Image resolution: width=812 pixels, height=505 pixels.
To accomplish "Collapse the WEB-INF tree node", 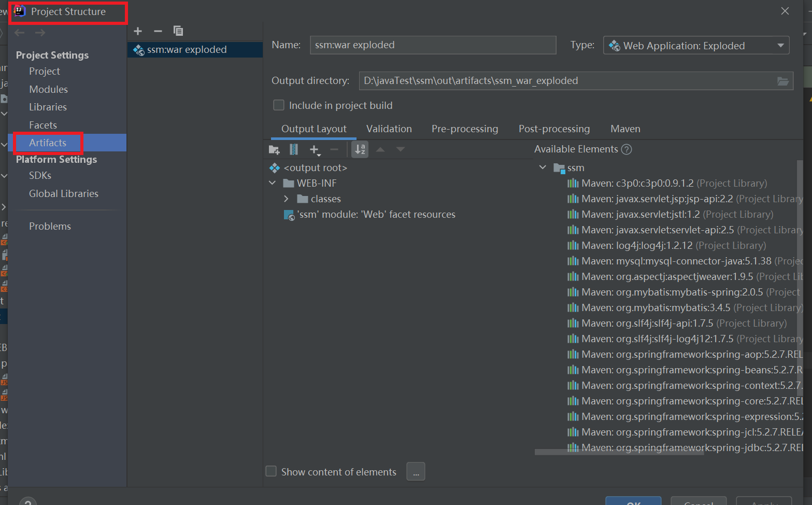I will (x=273, y=183).
